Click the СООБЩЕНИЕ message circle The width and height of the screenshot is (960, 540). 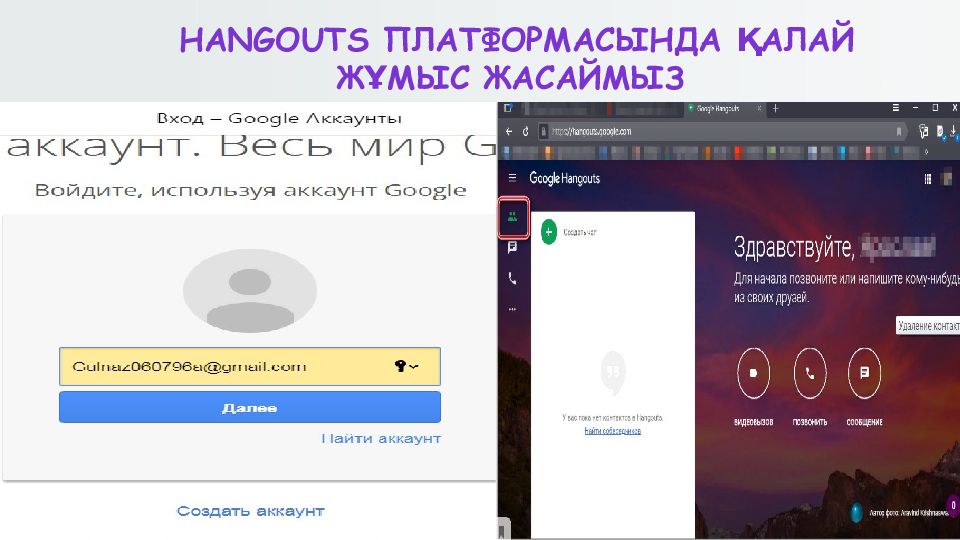click(x=864, y=373)
